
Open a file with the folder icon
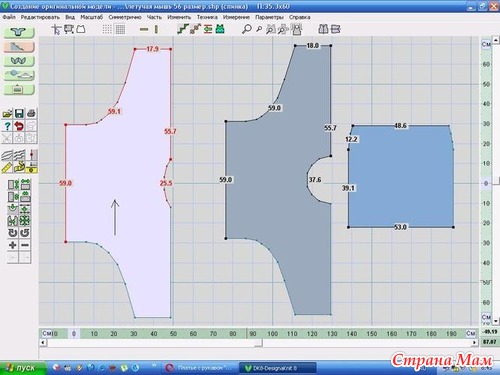pyautogui.click(x=7, y=113)
